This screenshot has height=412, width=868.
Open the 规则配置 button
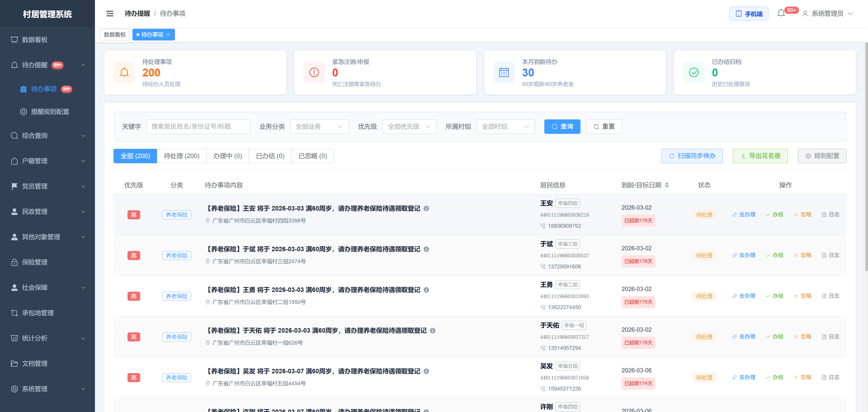point(822,156)
